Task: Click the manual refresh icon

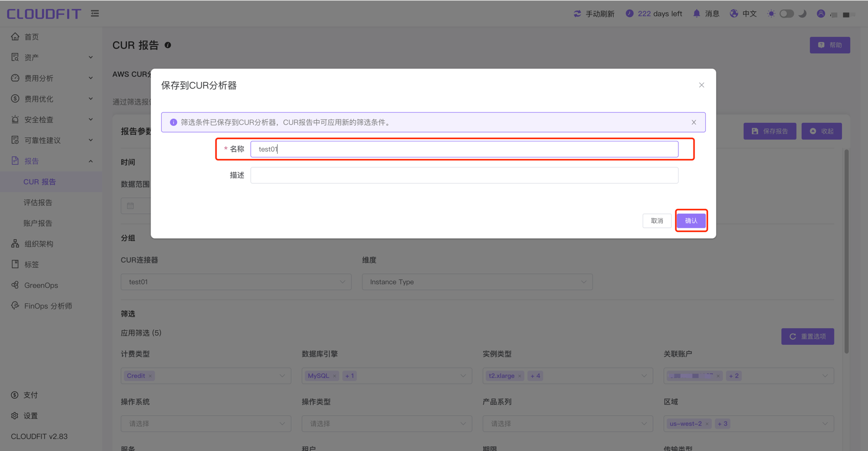Action: tap(577, 13)
